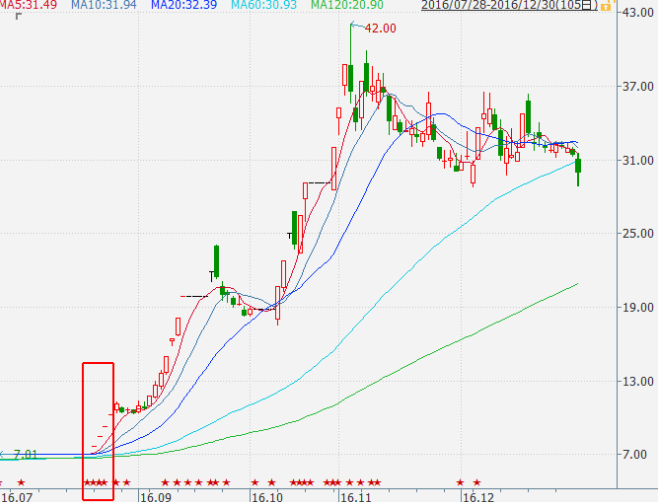Click the 42.00 high price annotation
Image resolution: width=658 pixels, height=502 pixels.
coord(381,28)
